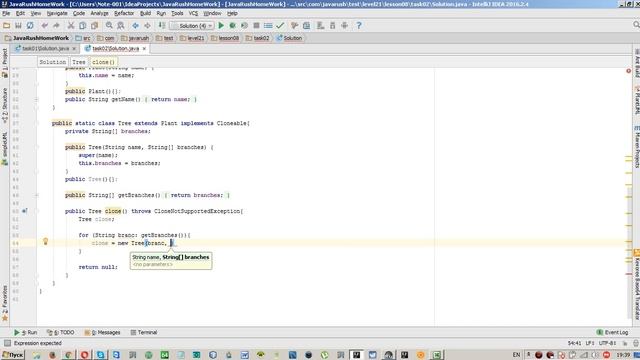Toggle the Favorites side panel
This screenshot has width=640, height=360.
(x=4, y=303)
